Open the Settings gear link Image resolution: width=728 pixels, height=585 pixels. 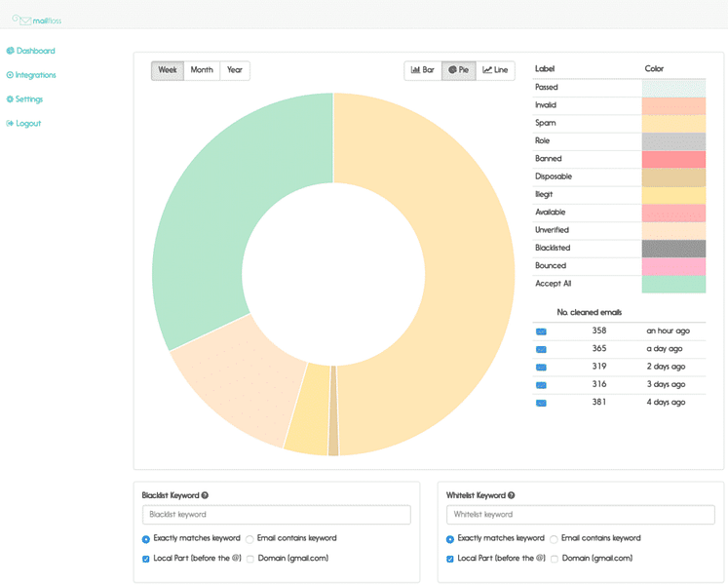coord(24,99)
